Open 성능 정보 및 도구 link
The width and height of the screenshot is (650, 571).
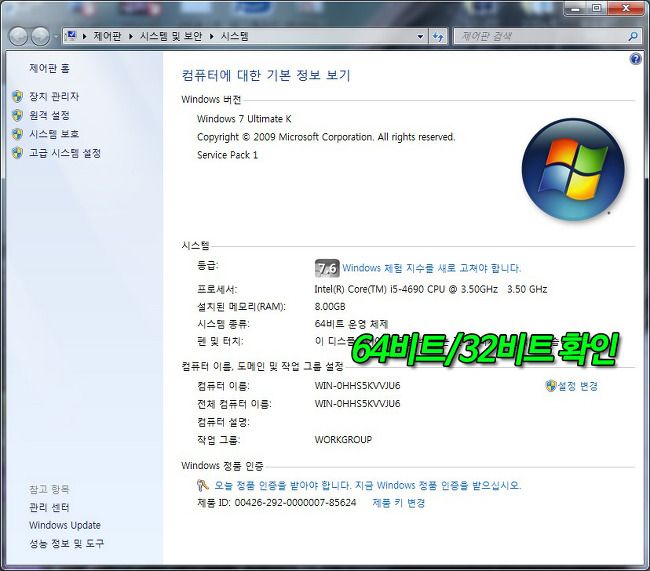pos(66,544)
